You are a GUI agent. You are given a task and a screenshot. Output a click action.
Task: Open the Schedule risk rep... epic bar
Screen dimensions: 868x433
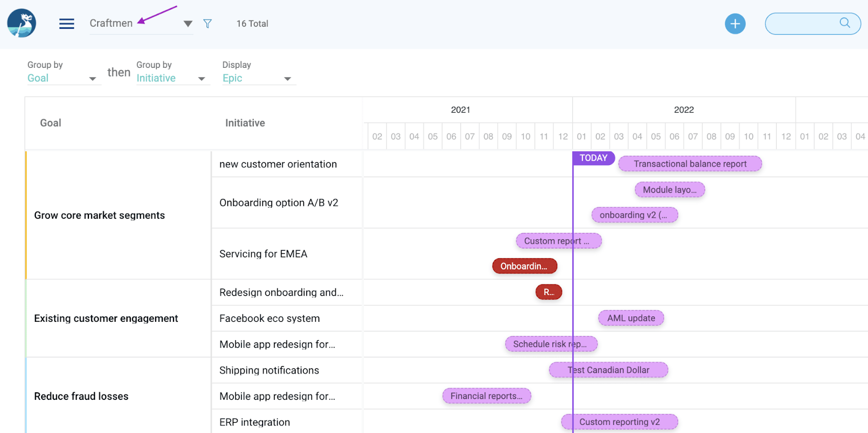(551, 344)
